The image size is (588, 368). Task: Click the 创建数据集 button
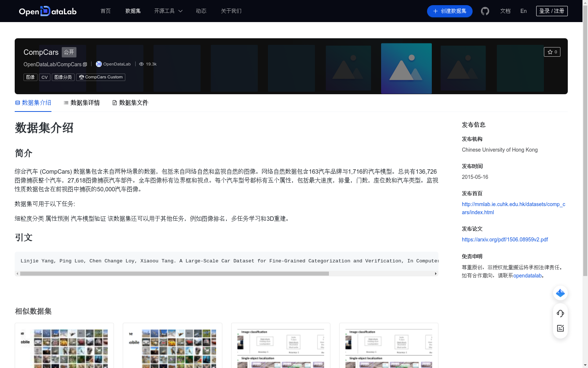(449, 11)
